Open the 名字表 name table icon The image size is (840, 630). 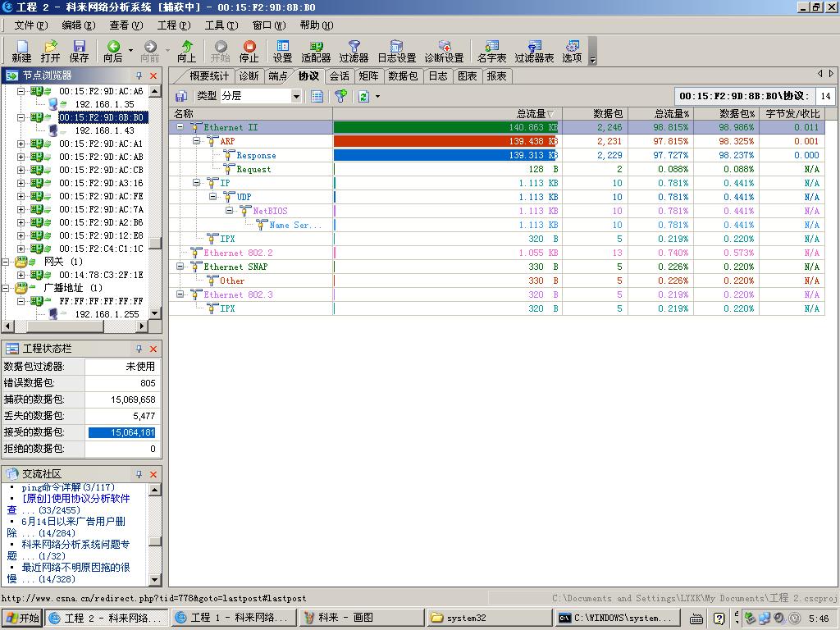pyautogui.click(x=491, y=51)
